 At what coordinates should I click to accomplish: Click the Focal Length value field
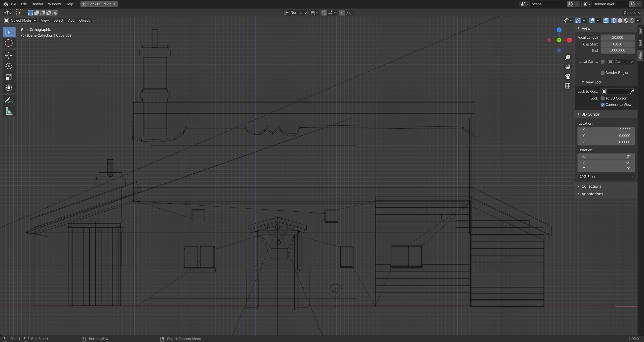pos(617,37)
